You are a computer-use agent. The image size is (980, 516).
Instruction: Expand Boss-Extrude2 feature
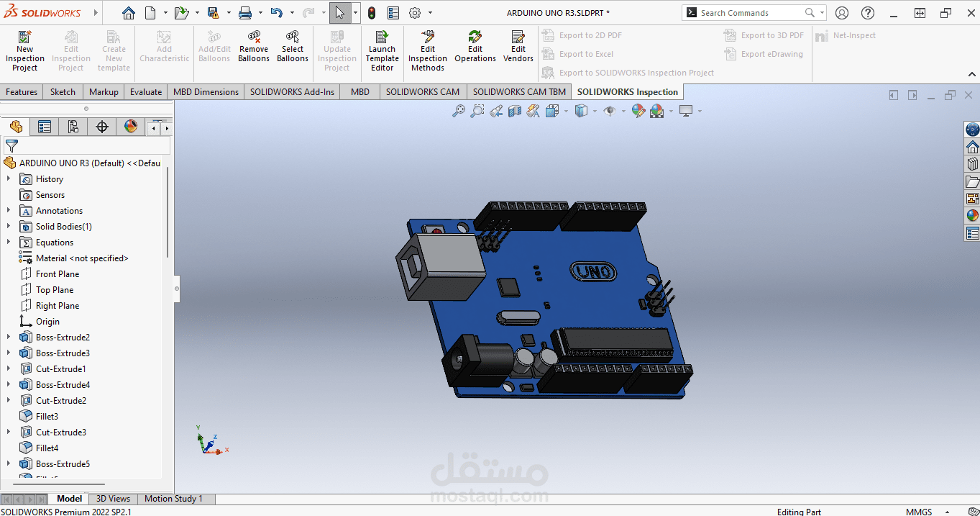[9, 337]
